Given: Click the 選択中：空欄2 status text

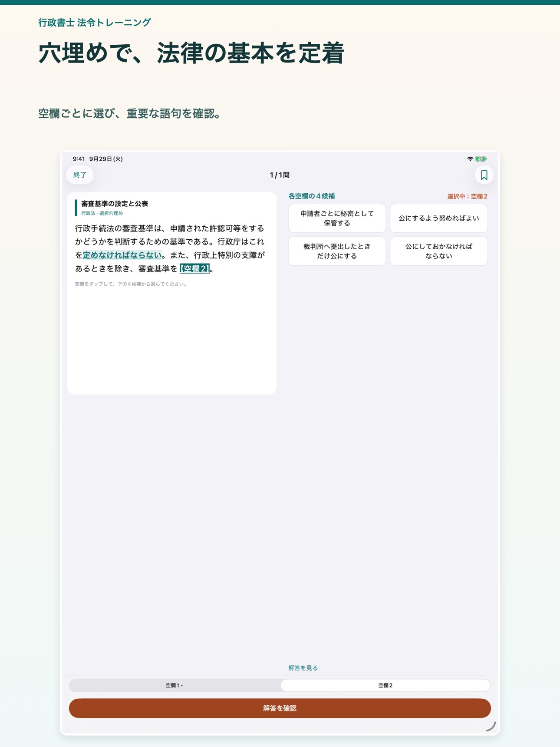Looking at the screenshot, I should 467,196.
